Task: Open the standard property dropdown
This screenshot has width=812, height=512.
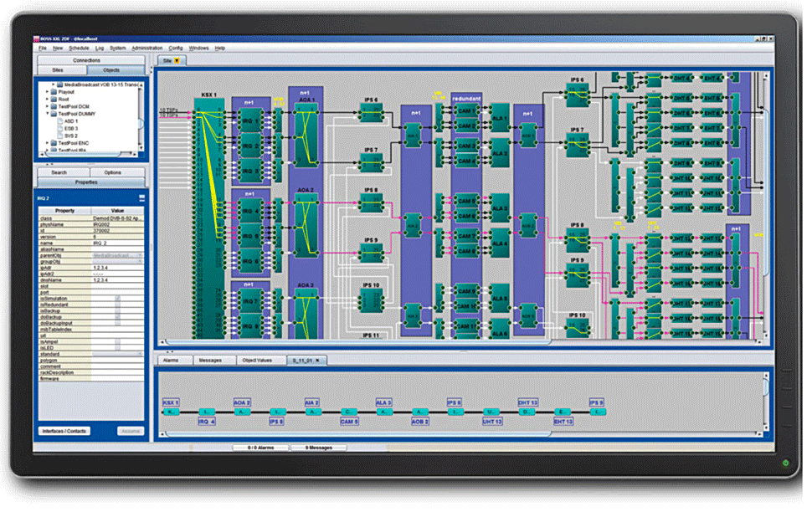Action: point(141,354)
